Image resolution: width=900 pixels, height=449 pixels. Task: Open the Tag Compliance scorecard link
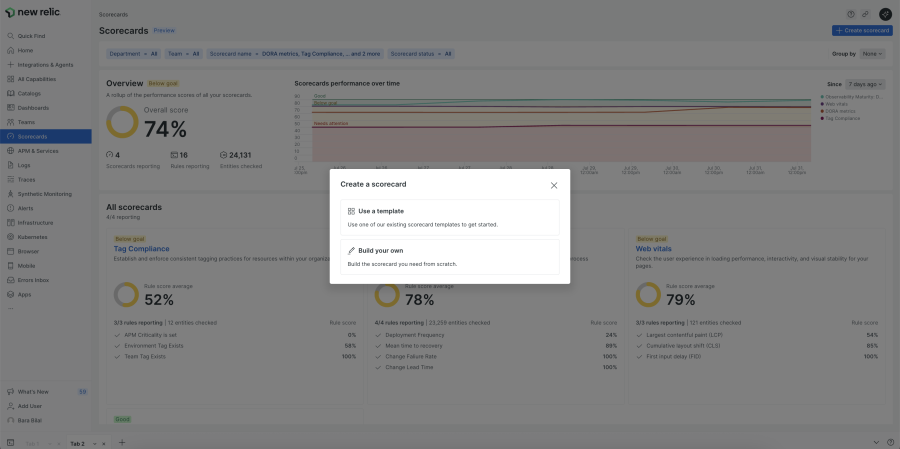tap(141, 249)
